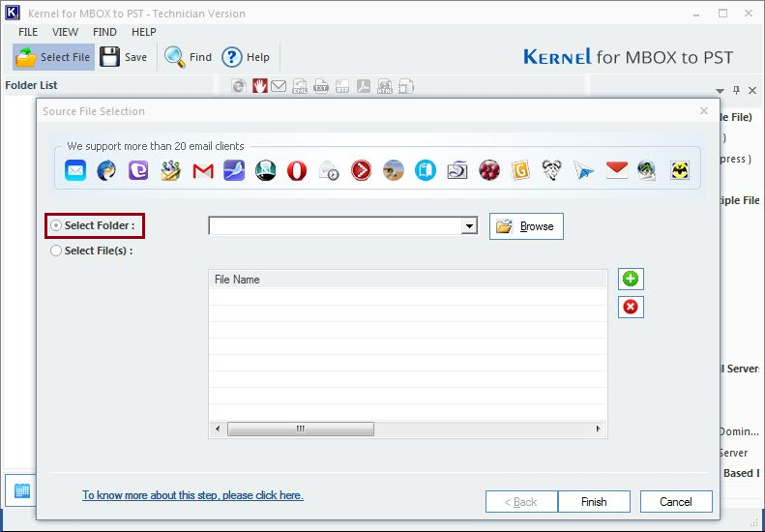
Task: Click the Finish button
Action: (594, 502)
